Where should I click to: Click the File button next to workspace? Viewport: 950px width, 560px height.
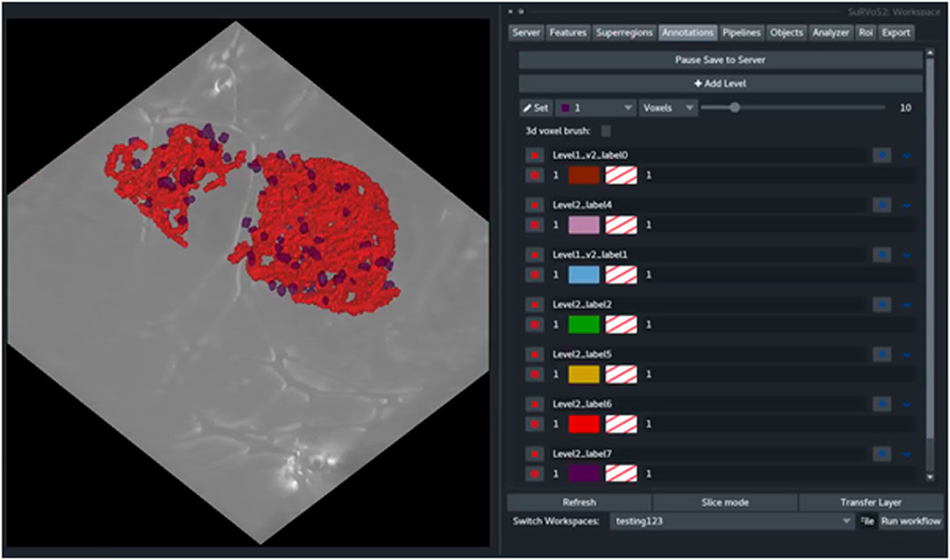pos(867,521)
